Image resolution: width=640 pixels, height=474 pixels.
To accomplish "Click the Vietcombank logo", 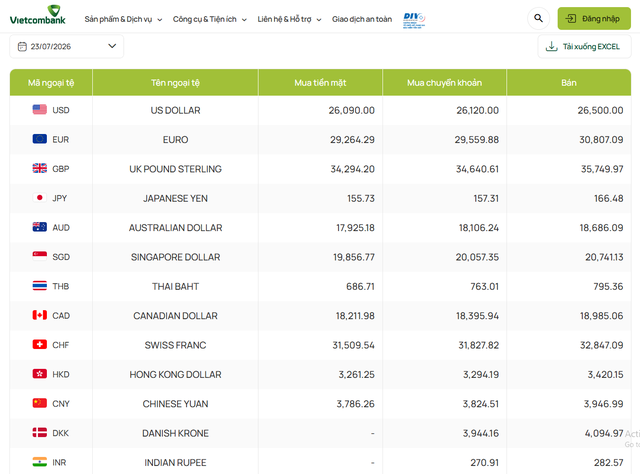I will (x=38, y=15).
